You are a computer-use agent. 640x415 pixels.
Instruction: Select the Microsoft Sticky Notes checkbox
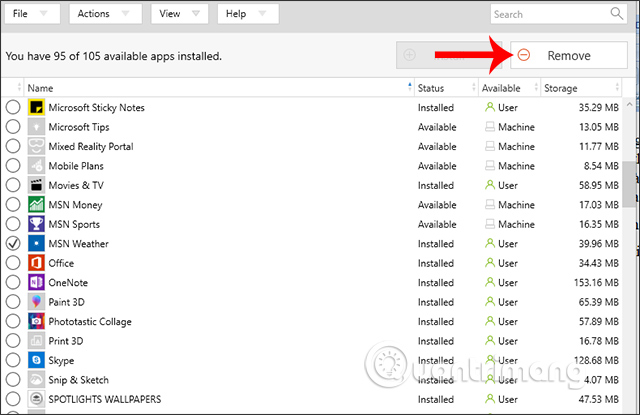point(13,107)
